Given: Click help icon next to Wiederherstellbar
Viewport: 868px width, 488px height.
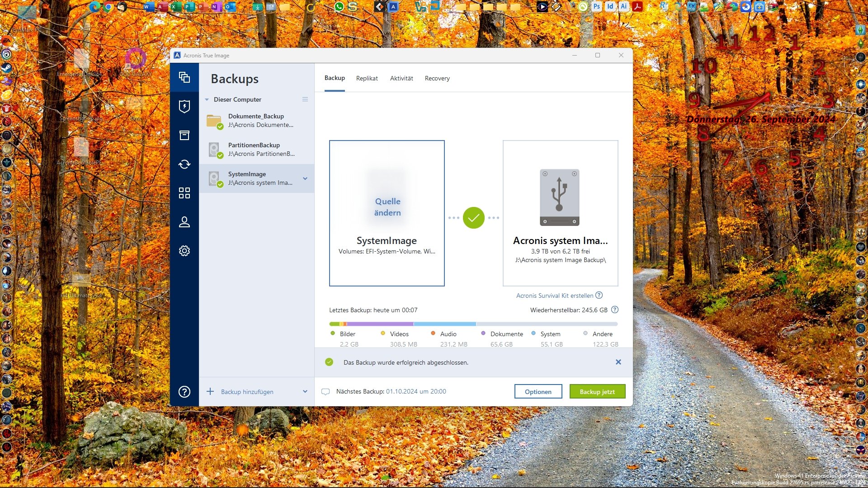Looking at the screenshot, I should 615,310.
